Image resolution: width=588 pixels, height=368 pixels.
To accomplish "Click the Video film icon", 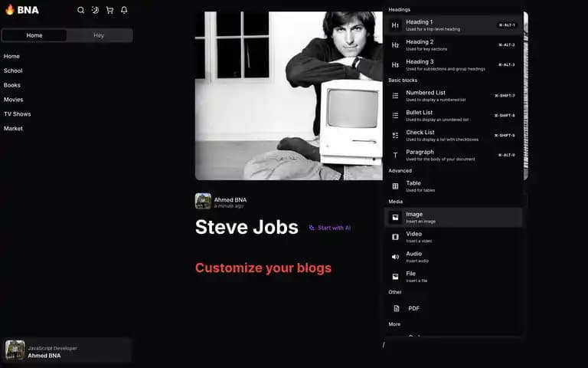I will tap(395, 237).
